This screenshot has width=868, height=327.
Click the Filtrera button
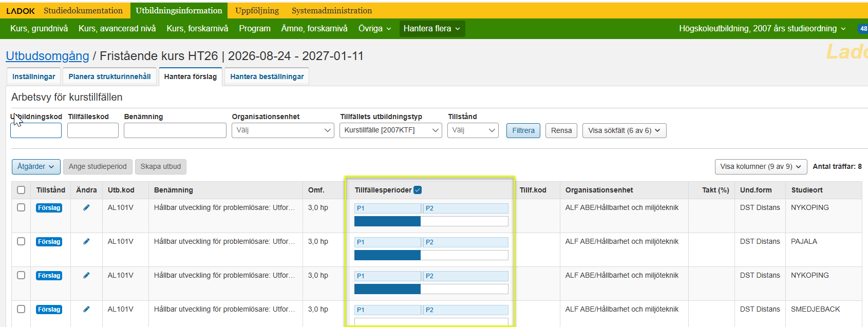(523, 130)
